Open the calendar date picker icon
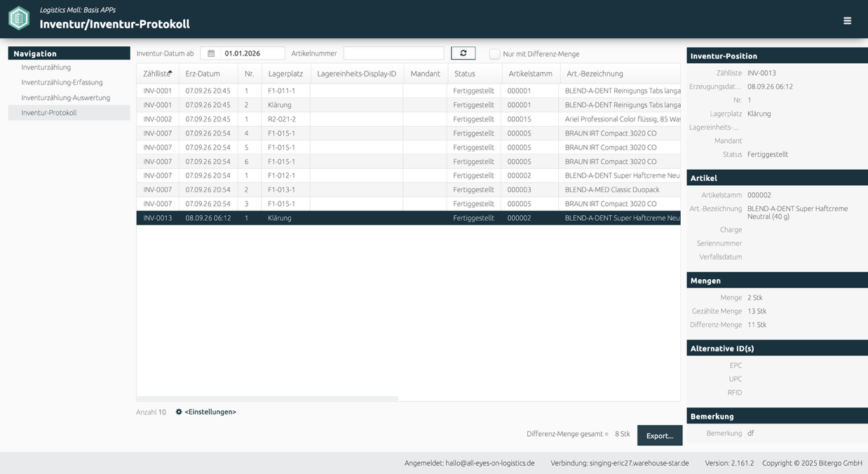The width and height of the screenshot is (868, 474). 211,53
